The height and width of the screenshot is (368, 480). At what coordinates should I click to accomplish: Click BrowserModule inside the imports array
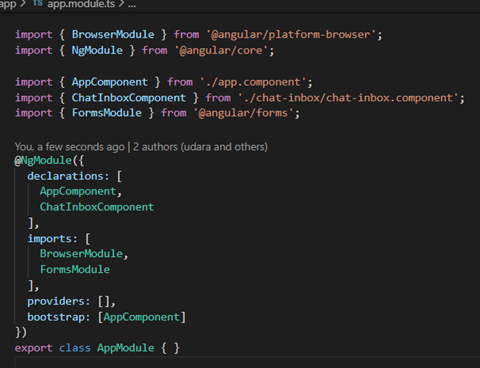click(x=81, y=254)
